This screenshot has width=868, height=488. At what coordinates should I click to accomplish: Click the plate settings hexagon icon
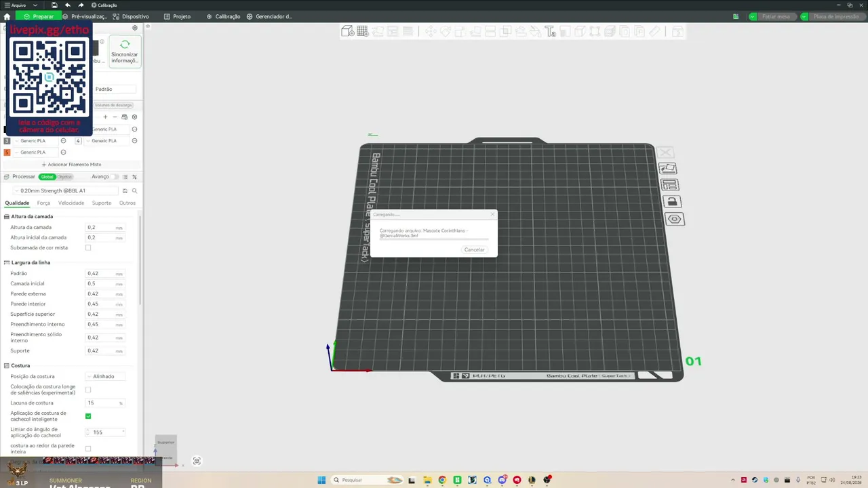(x=674, y=219)
